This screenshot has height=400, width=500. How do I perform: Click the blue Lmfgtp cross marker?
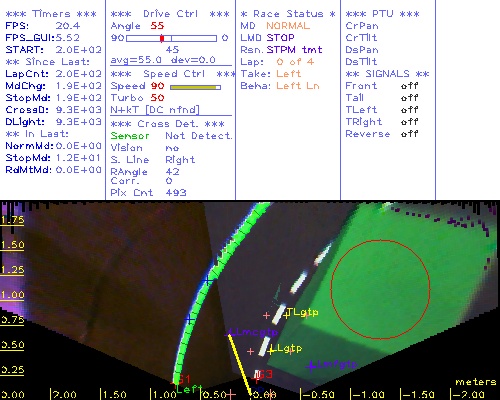(x=311, y=366)
